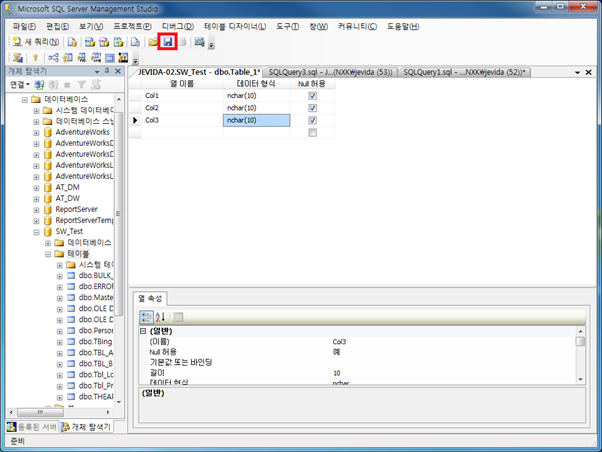Expand the ReportServer database node

(36, 210)
